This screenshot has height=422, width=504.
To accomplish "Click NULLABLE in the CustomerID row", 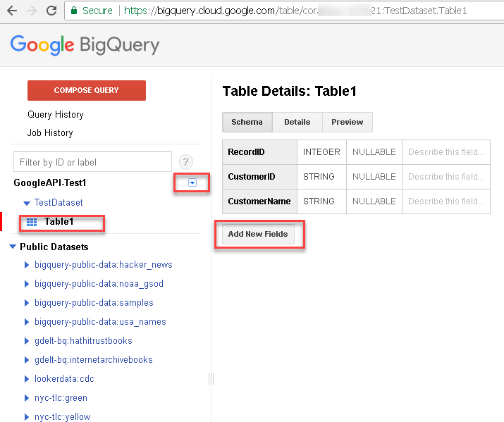I will tap(374, 177).
